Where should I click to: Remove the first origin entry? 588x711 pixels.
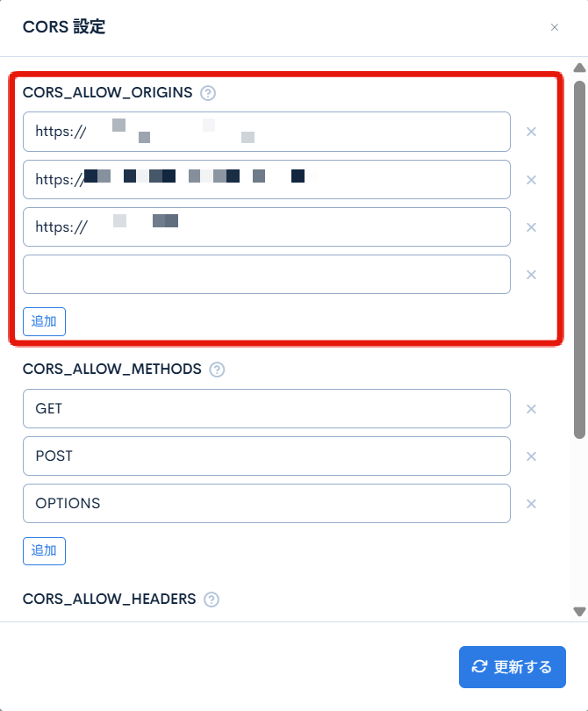point(531,132)
